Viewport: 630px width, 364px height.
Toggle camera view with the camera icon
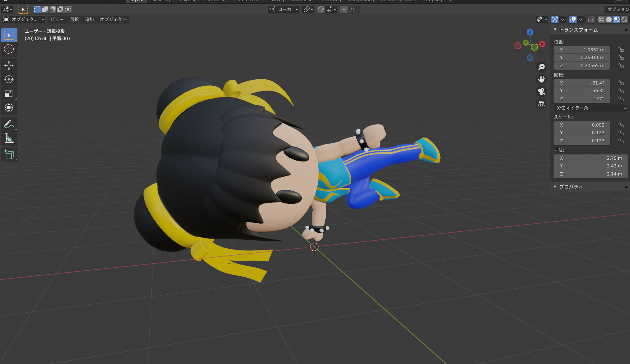541,92
